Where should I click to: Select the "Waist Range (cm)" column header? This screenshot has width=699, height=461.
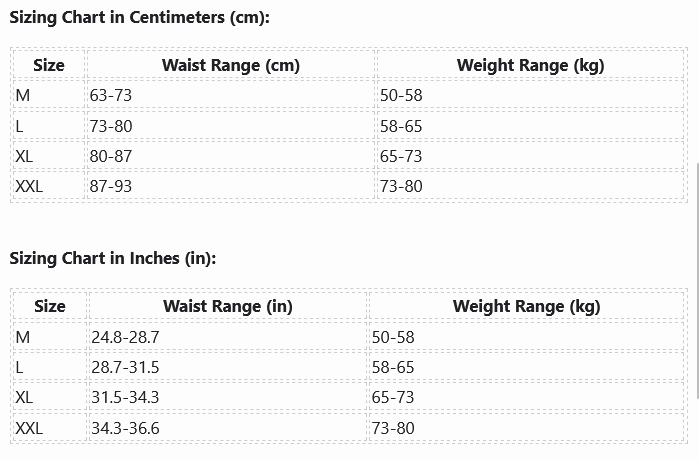click(230, 65)
